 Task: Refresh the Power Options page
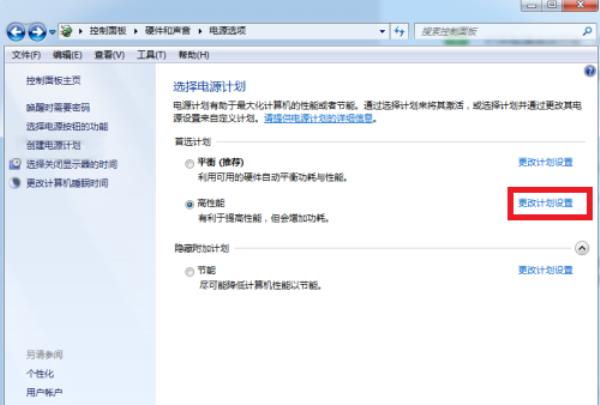pyautogui.click(x=399, y=31)
